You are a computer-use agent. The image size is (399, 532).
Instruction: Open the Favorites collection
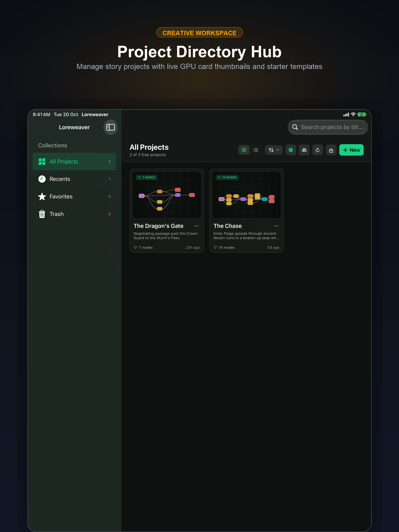click(x=74, y=196)
